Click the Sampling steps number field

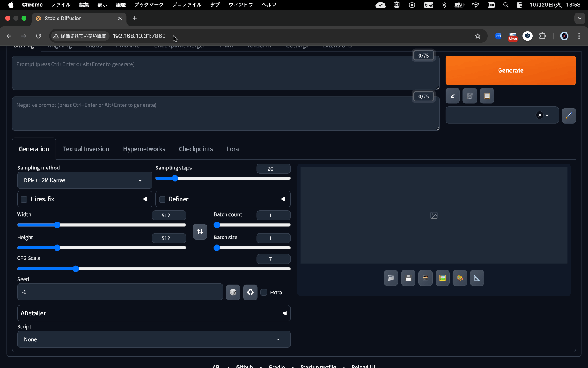tap(273, 169)
